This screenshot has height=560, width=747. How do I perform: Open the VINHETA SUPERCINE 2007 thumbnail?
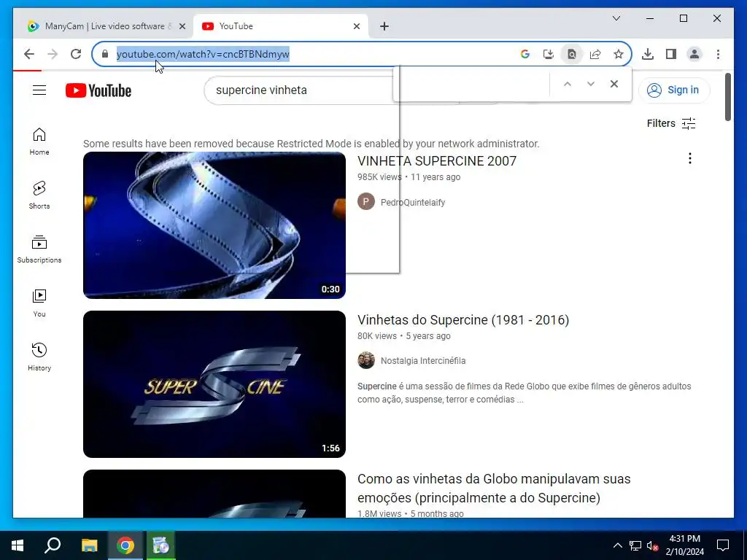(214, 225)
